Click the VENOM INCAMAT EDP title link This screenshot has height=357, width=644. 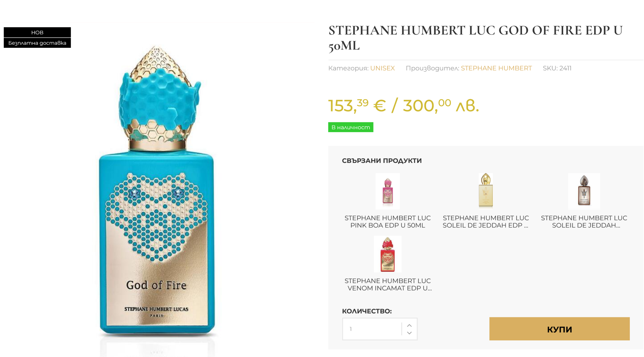[388, 285]
